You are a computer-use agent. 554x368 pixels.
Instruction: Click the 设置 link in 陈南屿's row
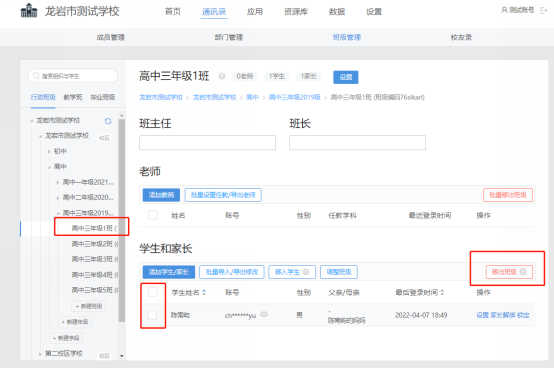tap(482, 315)
